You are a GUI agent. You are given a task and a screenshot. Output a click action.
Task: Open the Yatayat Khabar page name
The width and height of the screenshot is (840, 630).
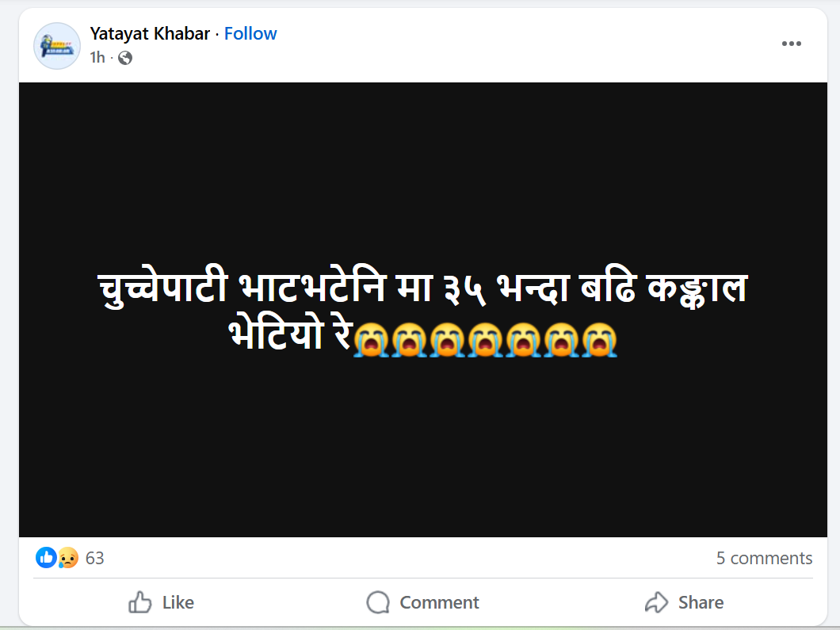tap(150, 33)
